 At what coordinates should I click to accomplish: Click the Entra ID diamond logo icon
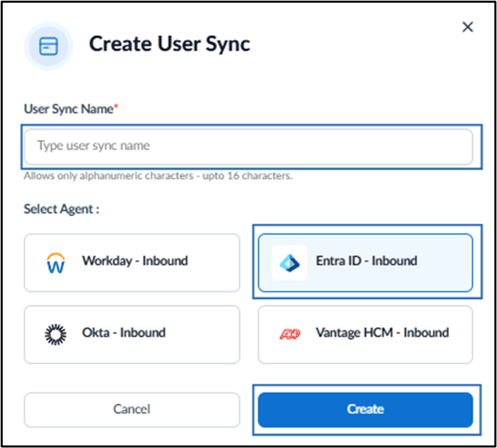tap(290, 263)
